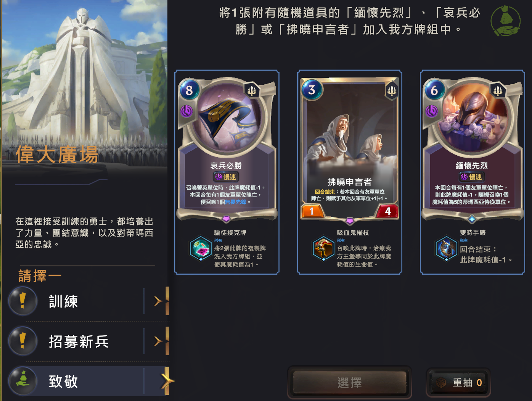Click the exclamation icon beside 訓練
Viewport: 532px width, 401px height.
(x=23, y=301)
